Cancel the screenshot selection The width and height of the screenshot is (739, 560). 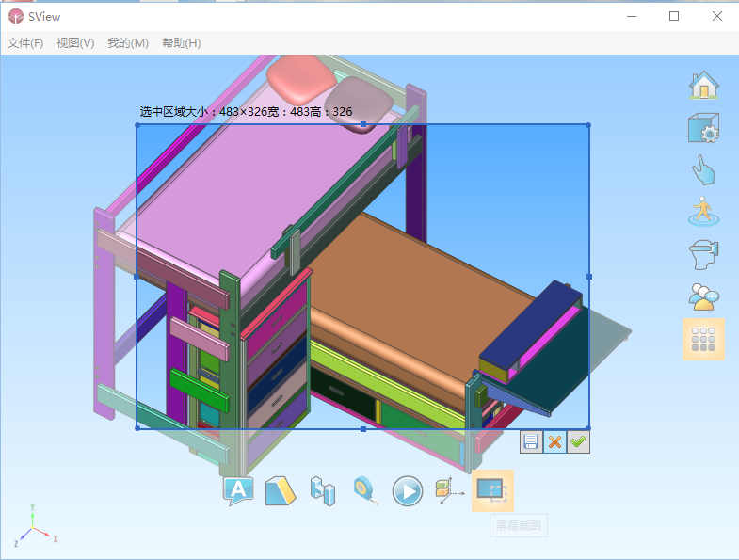coord(554,442)
